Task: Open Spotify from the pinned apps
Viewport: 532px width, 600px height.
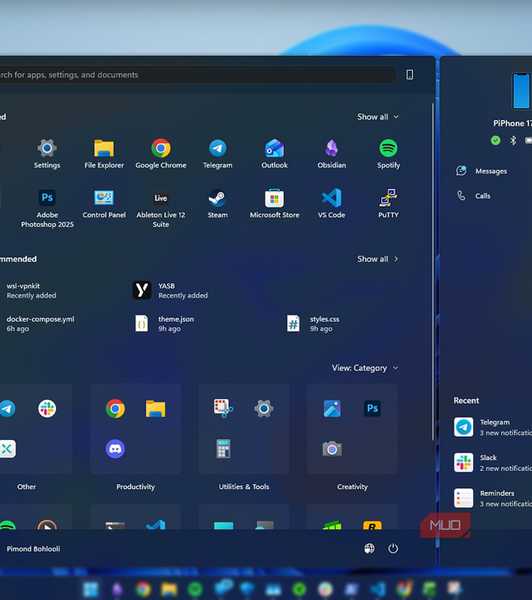Action: (x=388, y=153)
